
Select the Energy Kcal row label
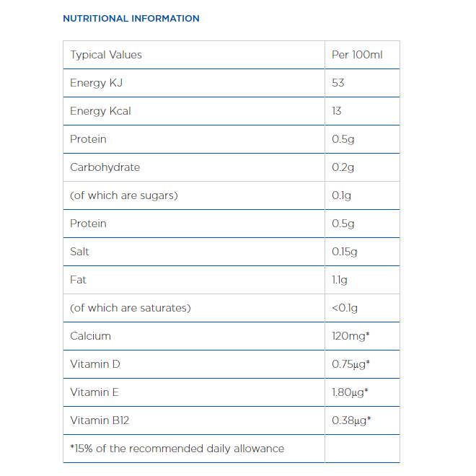click(100, 111)
